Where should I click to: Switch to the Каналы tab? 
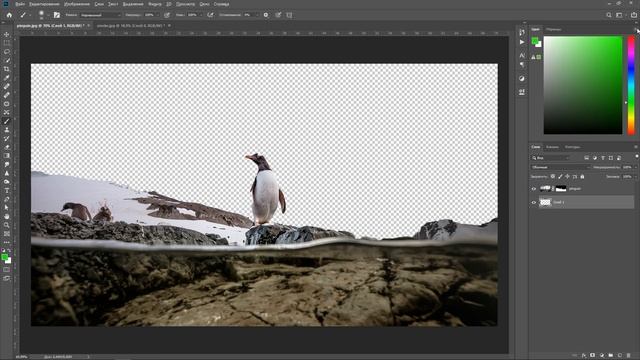(552, 147)
